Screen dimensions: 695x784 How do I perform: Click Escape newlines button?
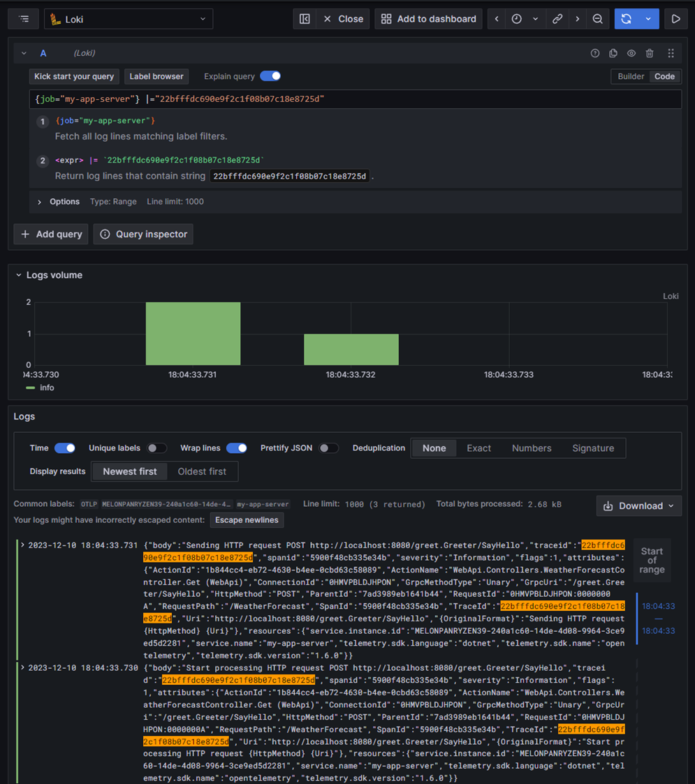pos(247,520)
